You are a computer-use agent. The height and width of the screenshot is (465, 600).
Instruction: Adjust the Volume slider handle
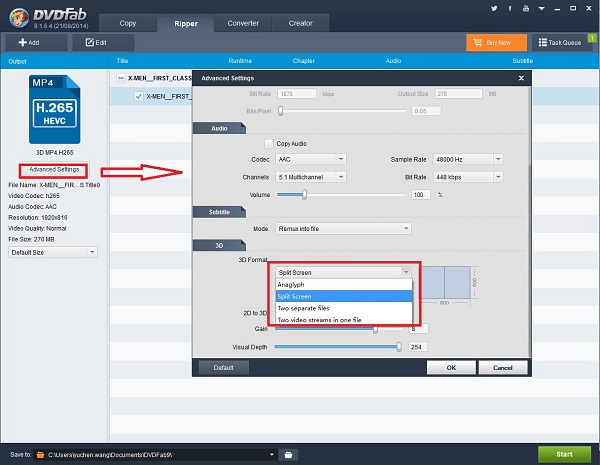pyautogui.click(x=304, y=195)
